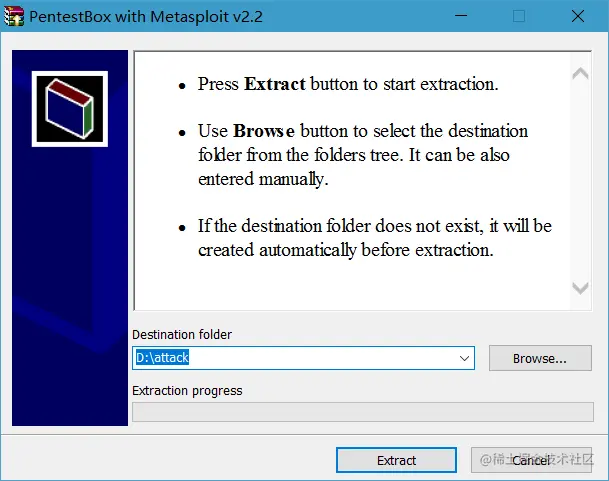Click the Extraction progress bar
The image size is (609, 481).
[x=363, y=412]
